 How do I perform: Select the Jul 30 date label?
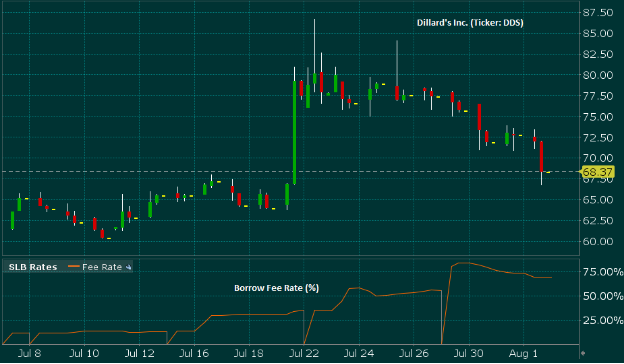[469, 354]
